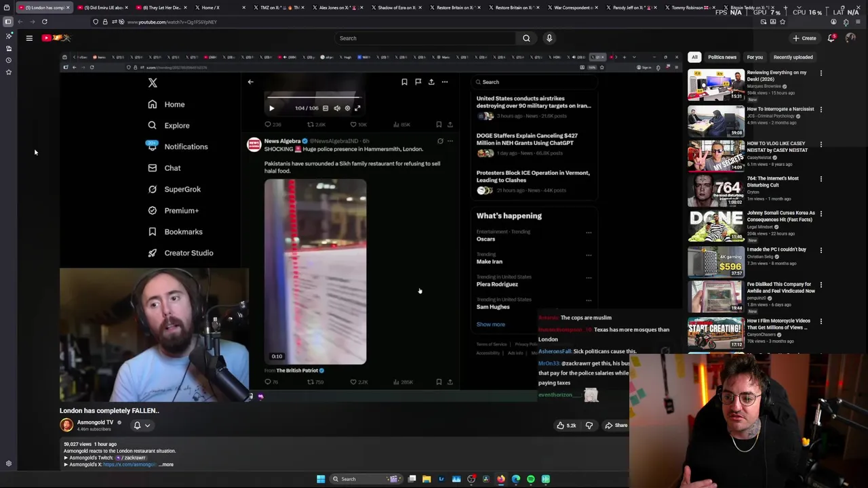This screenshot has height=488, width=868.
Task: Open File Explorer from the taskbar
Action: [427, 479]
